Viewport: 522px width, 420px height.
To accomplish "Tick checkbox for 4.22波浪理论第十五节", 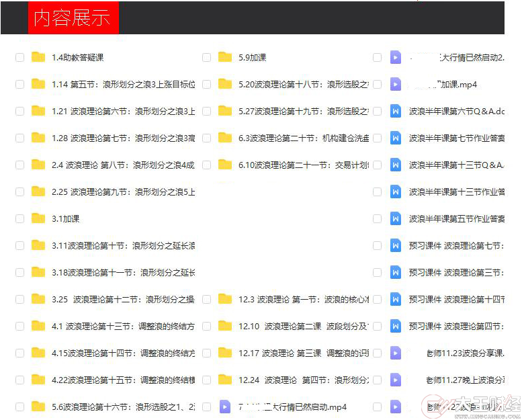I will tap(19, 380).
